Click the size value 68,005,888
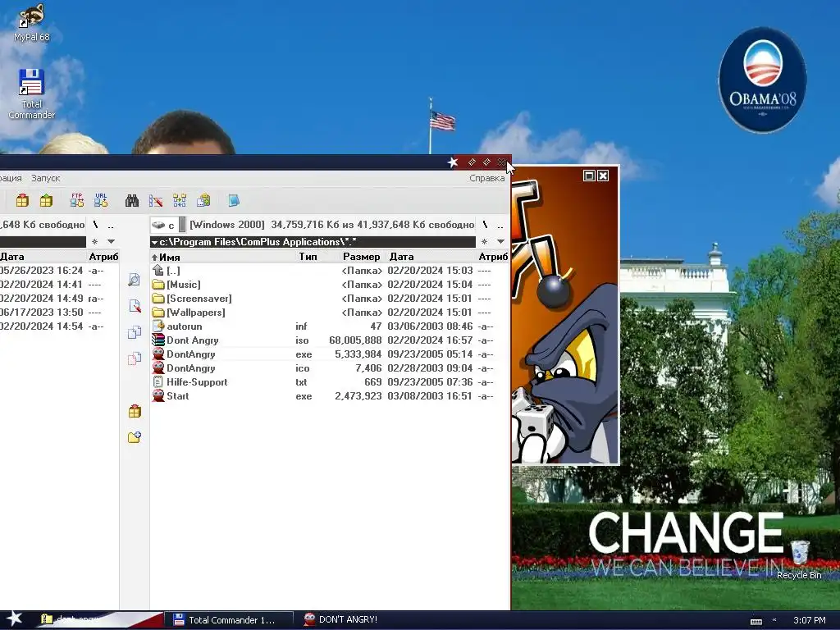Image resolution: width=840 pixels, height=630 pixels. [x=355, y=340]
